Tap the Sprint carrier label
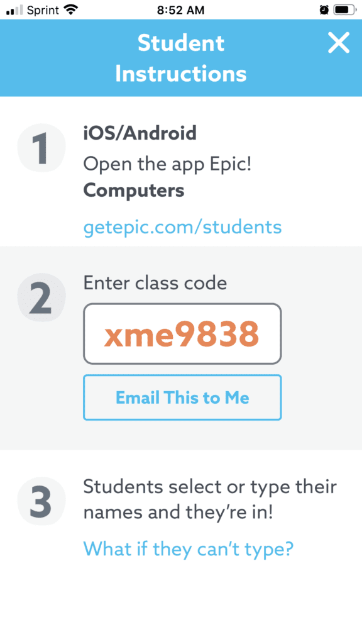 (44, 10)
